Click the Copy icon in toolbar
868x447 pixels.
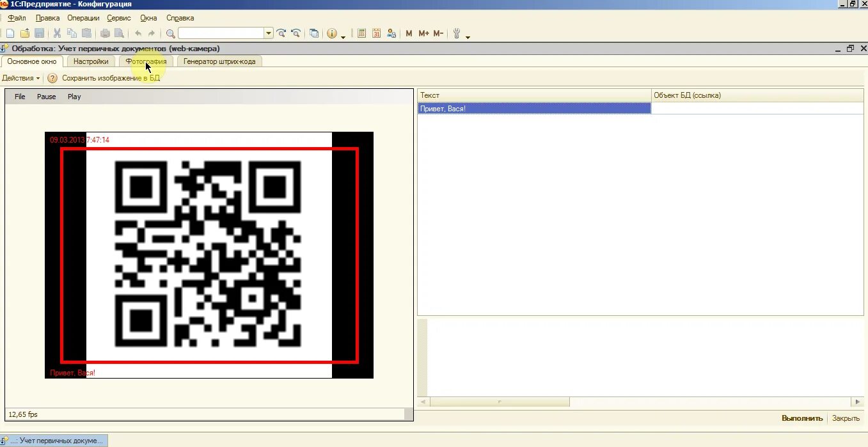coord(72,33)
